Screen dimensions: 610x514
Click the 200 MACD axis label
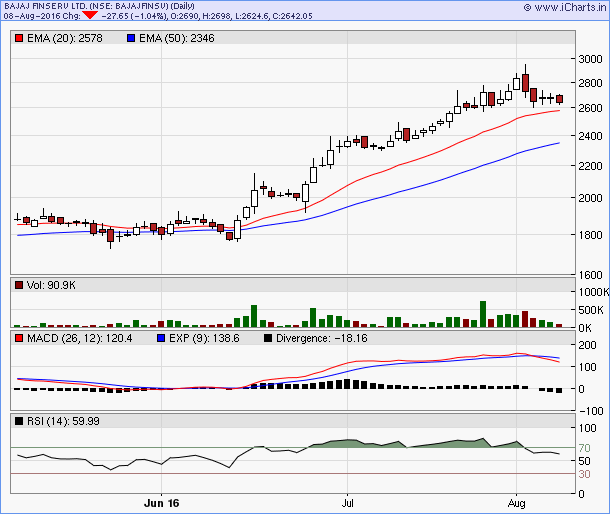587,345
